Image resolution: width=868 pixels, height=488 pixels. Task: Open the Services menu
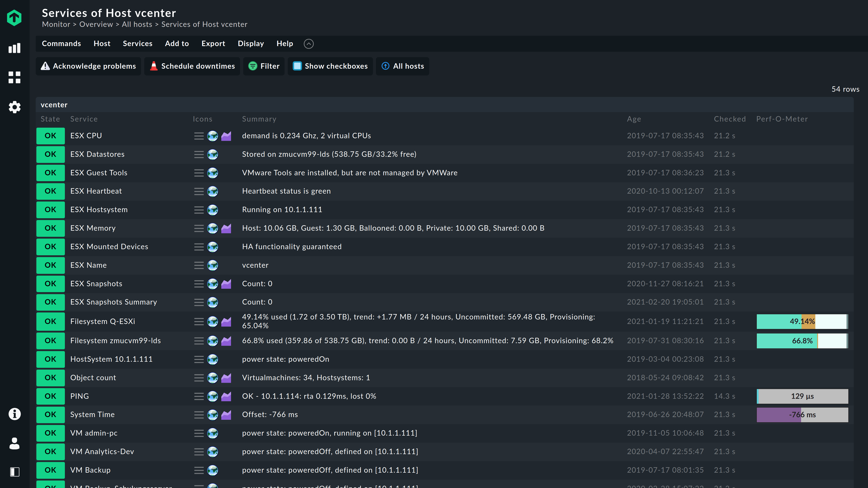coord(137,43)
